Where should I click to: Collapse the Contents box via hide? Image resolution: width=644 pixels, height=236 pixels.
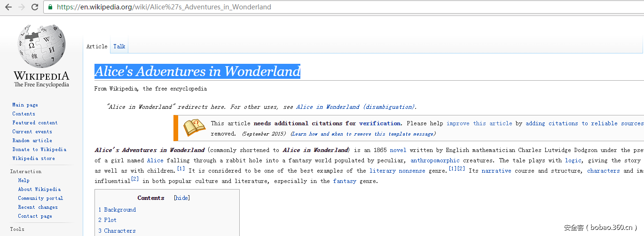click(x=182, y=198)
